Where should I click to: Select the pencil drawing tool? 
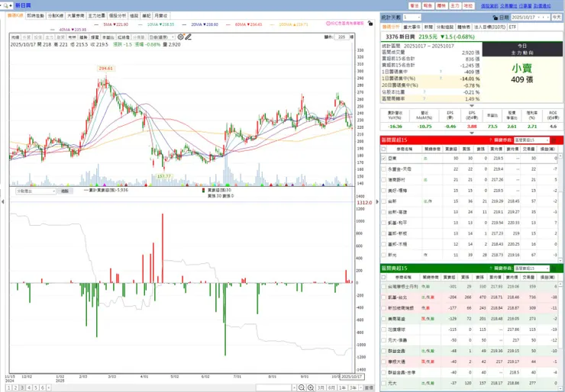coord(188,37)
